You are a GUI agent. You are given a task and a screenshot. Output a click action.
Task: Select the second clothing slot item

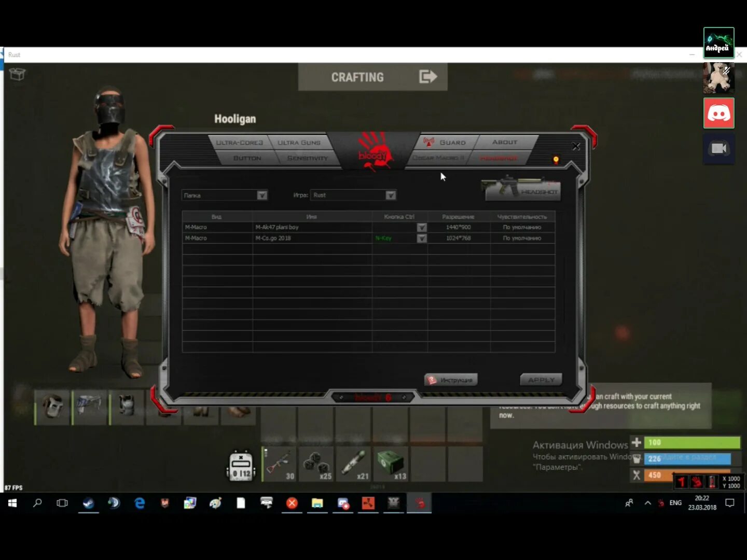pyautogui.click(x=89, y=407)
